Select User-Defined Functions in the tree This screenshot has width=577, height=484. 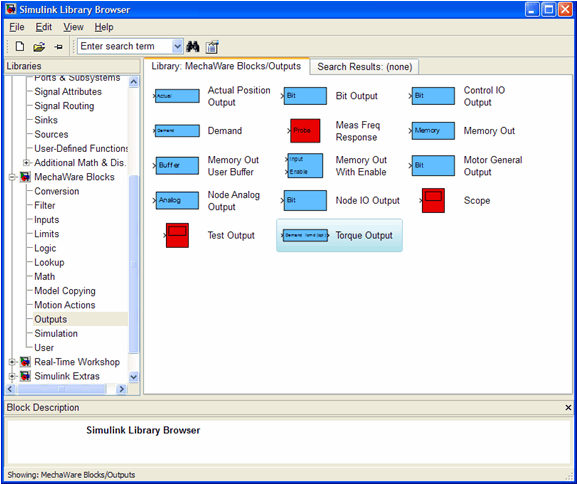(x=81, y=148)
